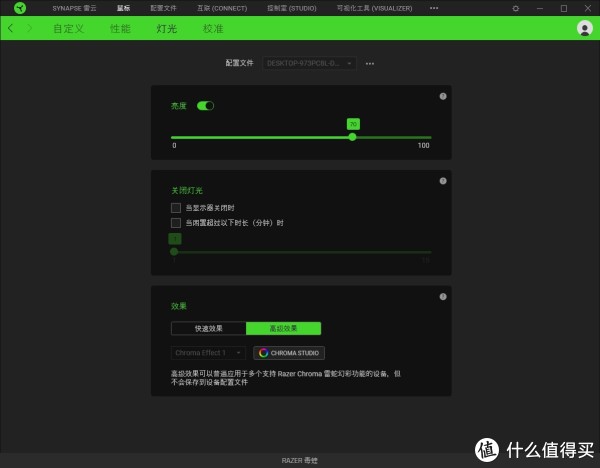Enable 当显示器关闭时 checkbox

(176, 208)
